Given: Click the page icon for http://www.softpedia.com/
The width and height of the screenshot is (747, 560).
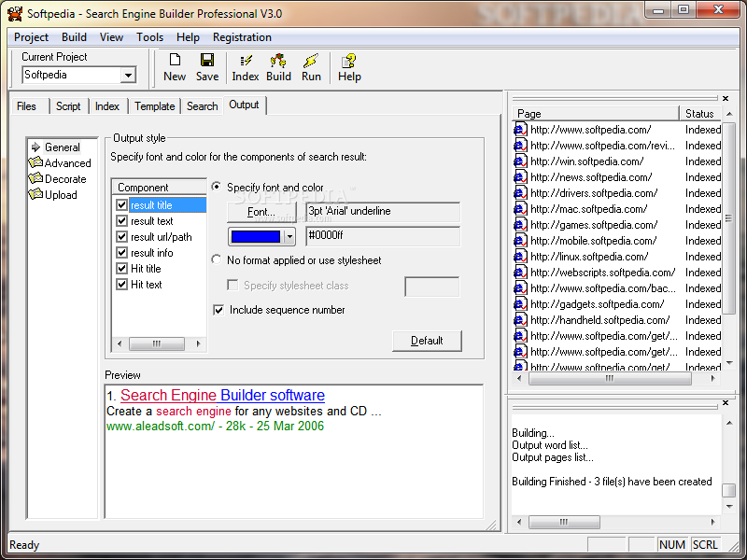Looking at the screenshot, I should [520, 130].
